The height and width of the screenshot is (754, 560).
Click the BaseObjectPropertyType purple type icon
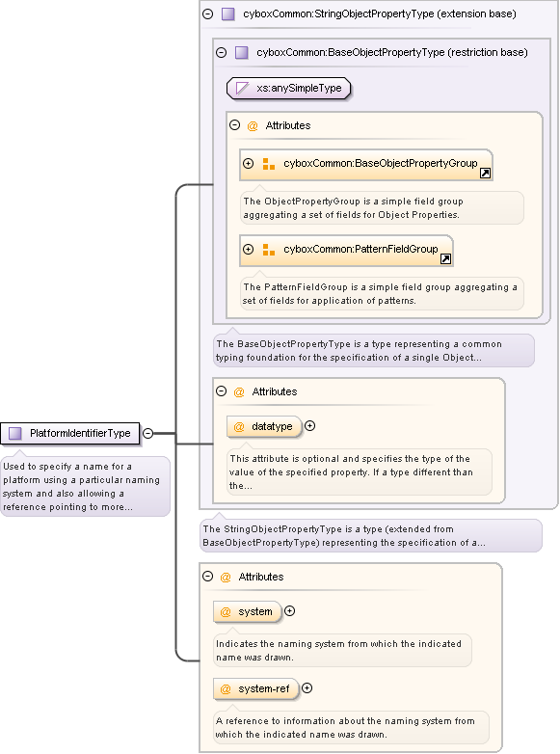pyautogui.click(x=241, y=52)
